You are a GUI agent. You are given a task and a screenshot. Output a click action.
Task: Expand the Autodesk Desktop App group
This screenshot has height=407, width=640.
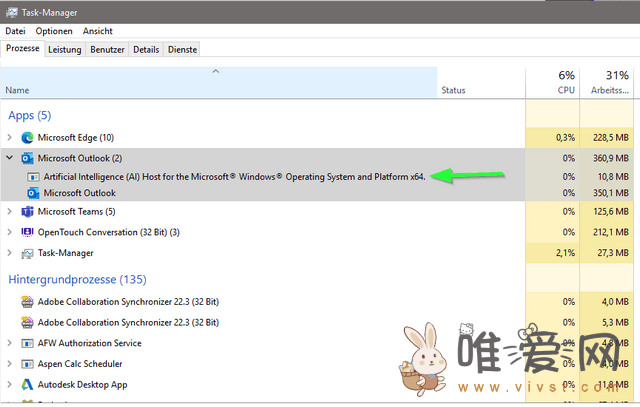click(9, 384)
